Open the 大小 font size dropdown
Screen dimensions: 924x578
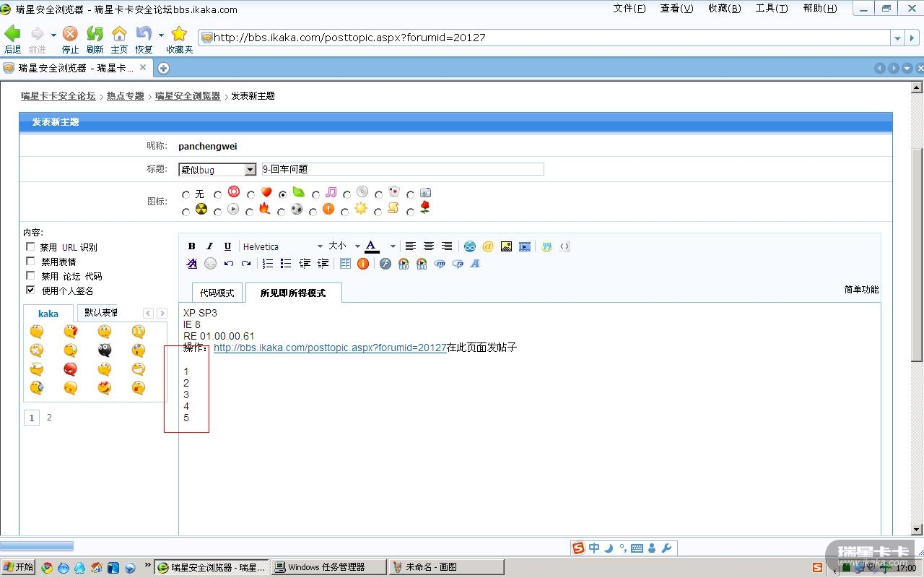pos(344,246)
